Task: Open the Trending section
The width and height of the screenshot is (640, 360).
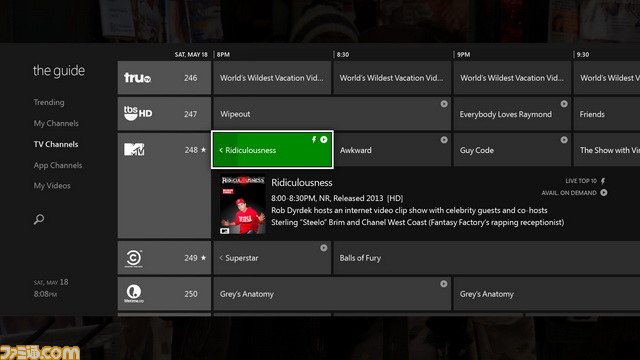Action: (49, 102)
